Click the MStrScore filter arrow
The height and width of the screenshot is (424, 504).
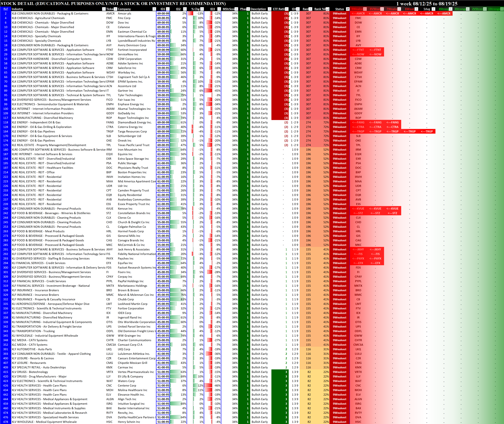236,9
